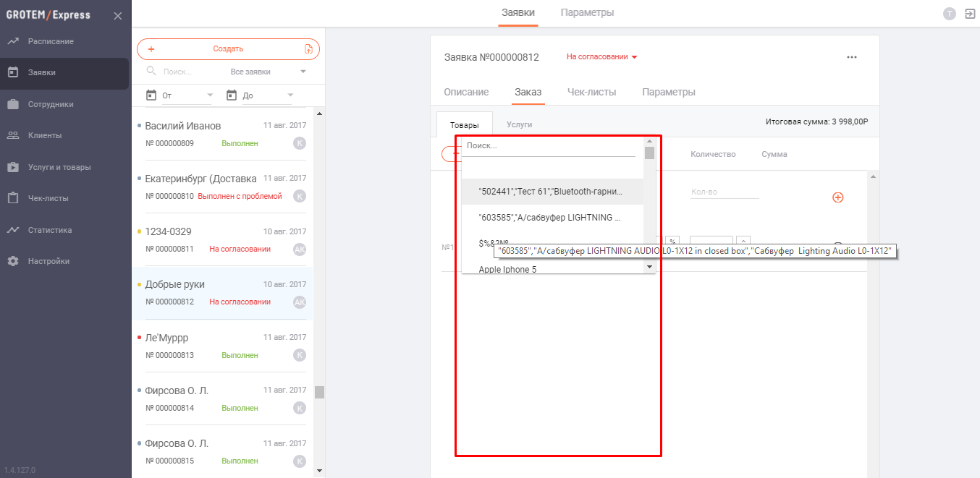Image resolution: width=980 pixels, height=478 pixels.
Task: Select product "502441","Тест 61" in list
Action: pos(552,192)
